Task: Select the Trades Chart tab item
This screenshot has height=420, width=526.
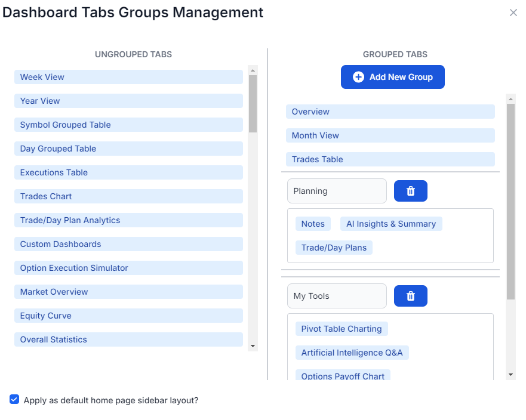Action: 128,196
